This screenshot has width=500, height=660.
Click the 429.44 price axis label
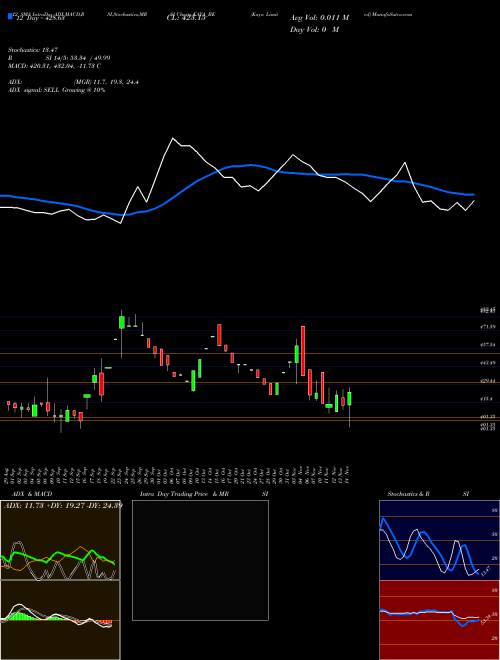pos(487,381)
